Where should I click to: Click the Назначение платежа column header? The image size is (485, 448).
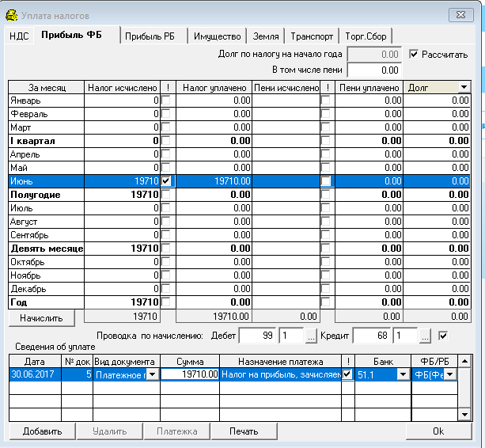[x=281, y=362]
